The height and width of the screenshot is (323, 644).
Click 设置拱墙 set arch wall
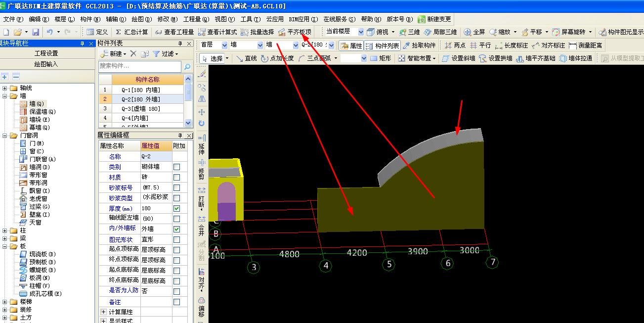[x=496, y=58]
